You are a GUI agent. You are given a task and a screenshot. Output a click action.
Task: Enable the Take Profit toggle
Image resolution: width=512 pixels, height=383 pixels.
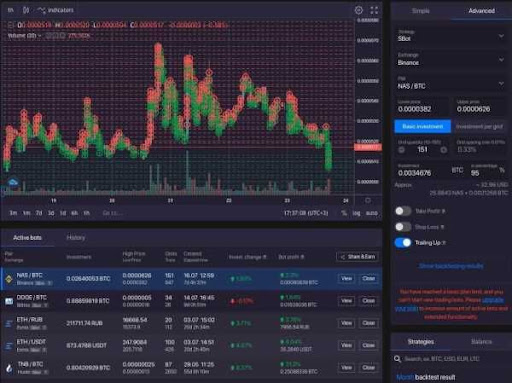[x=403, y=211]
